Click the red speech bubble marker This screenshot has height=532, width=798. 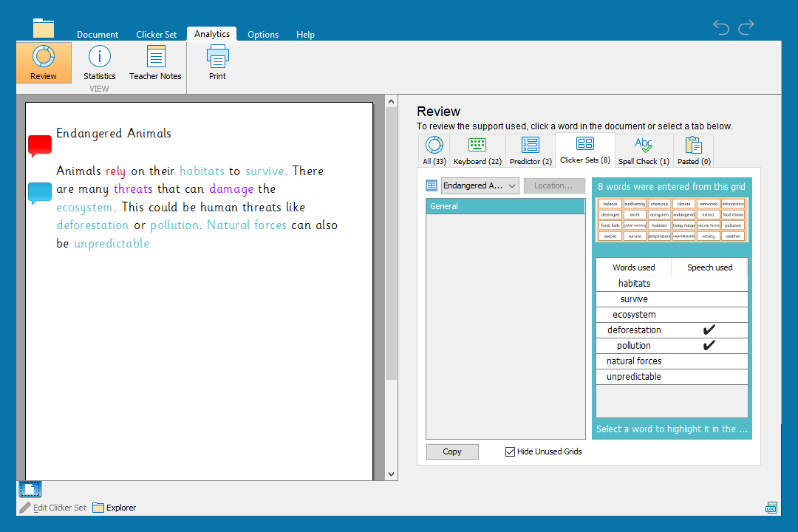pos(40,146)
